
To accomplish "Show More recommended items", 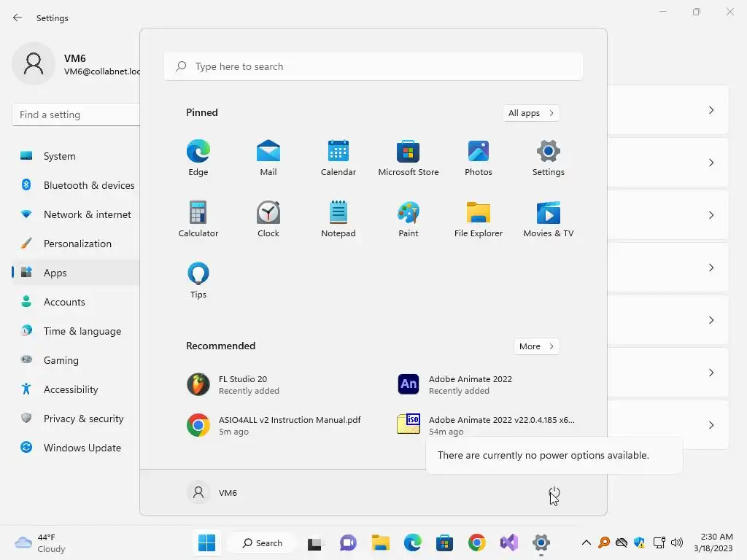I will pyautogui.click(x=536, y=346).
